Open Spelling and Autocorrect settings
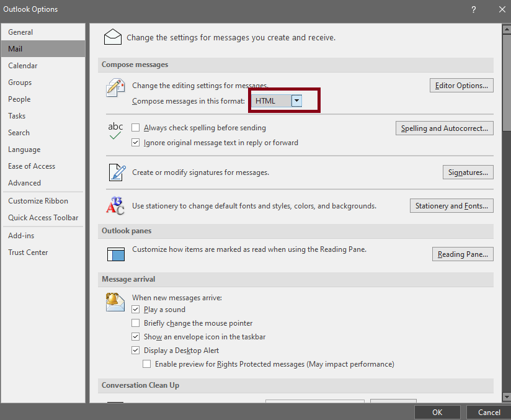This screenshot has width=511, height=420. tap(445, 128)
